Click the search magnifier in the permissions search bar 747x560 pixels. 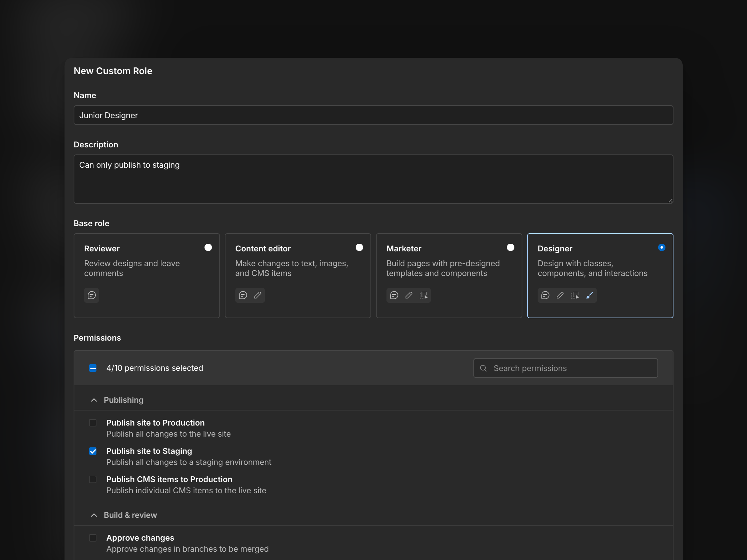click(x=484, y=368)
